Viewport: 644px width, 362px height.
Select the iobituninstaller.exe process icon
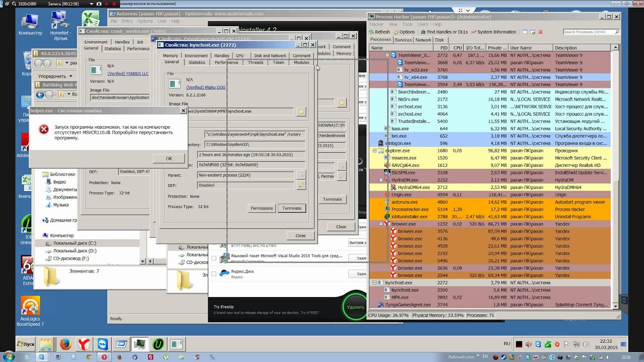point(387,217)
